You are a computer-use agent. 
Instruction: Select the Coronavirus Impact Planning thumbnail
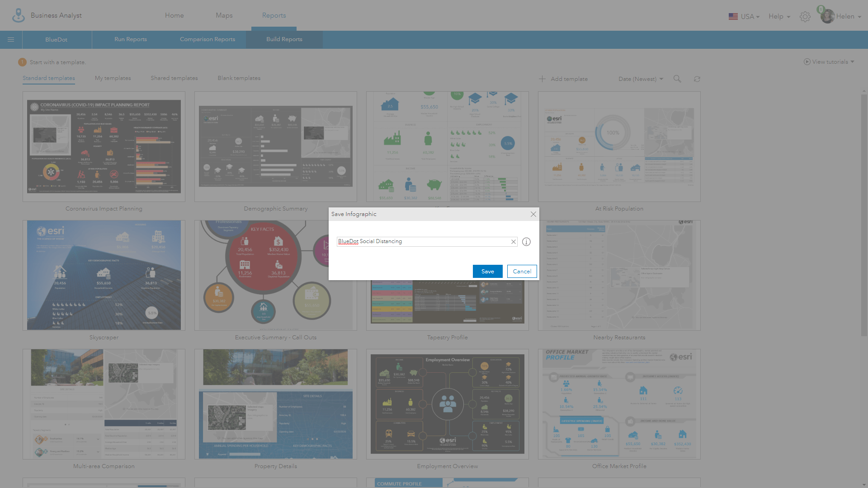(x=104, y=147)
